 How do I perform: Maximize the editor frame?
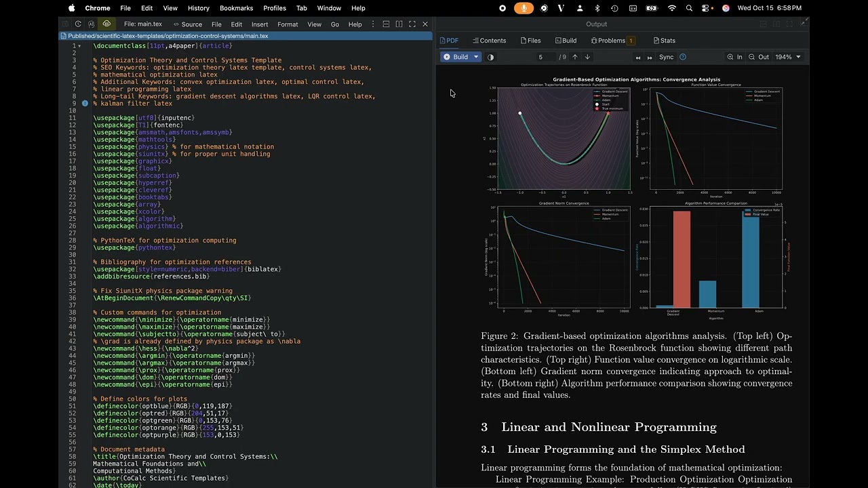412,24
